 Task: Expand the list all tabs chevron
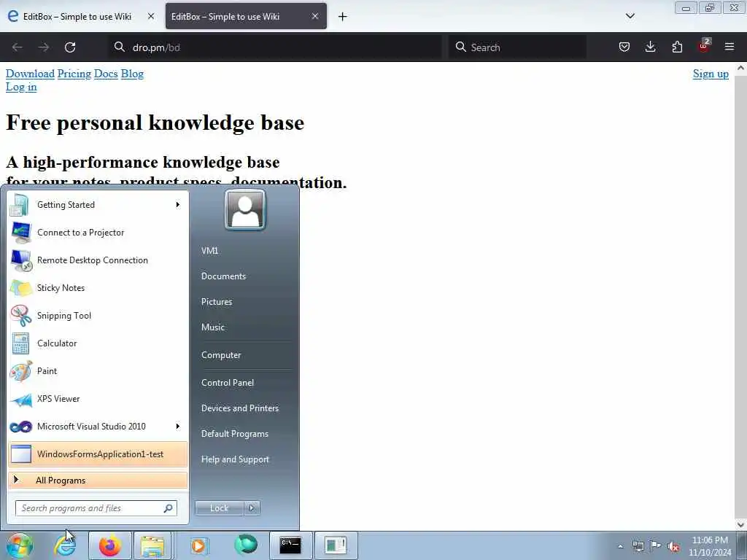(x=630, y=16)
